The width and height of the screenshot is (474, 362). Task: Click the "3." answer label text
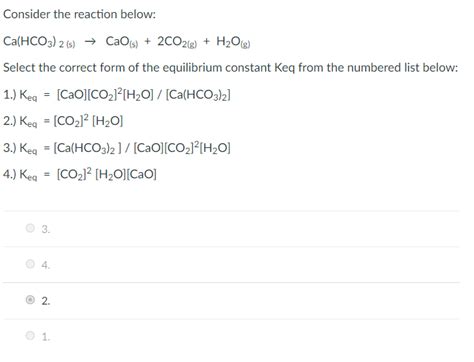click(46, 229)
